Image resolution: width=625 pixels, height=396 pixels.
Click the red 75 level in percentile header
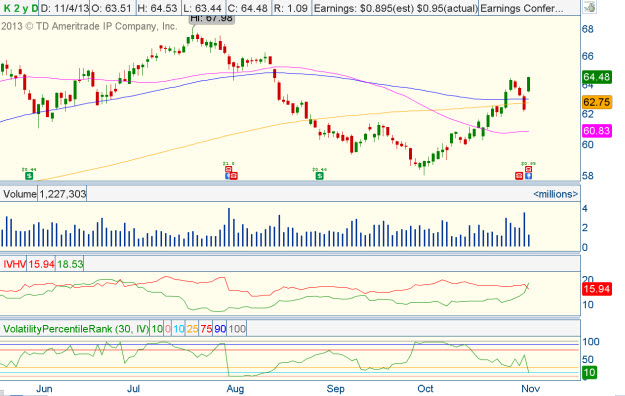click(x=206, y=329)
